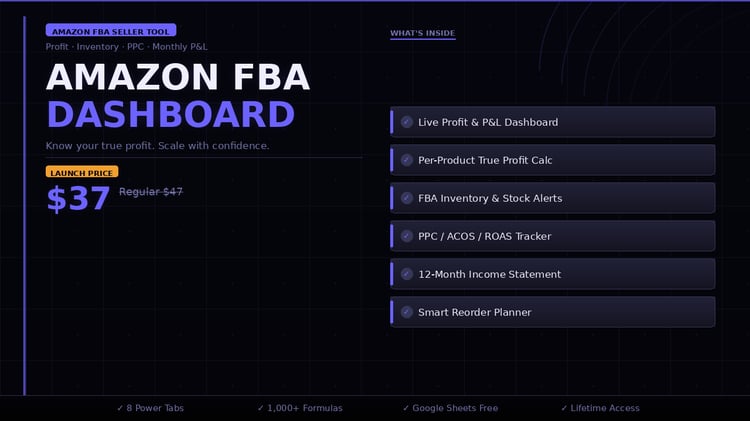Viewport: 750px width, 421px height.
Task: Click checkmark icon beside PPC / ACOS / ROAS Tracker
Action: [x=407, y=236]
